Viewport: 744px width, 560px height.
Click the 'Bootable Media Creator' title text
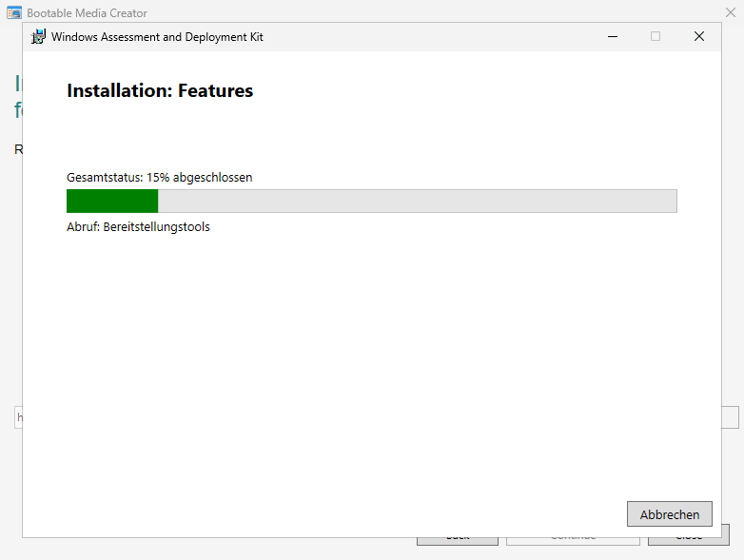coord(87,13)
